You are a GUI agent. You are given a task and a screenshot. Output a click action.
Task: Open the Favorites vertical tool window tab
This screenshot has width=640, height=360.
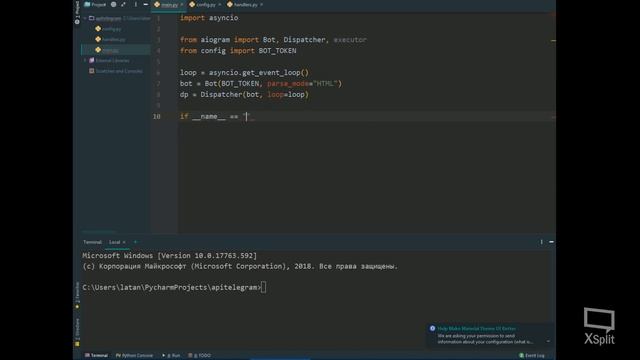[x=77, y=295]
